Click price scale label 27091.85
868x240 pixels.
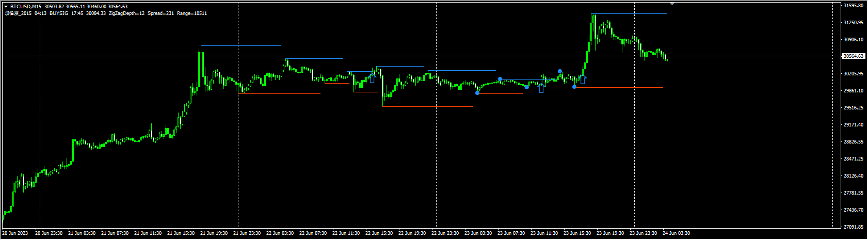coord(853,227)
